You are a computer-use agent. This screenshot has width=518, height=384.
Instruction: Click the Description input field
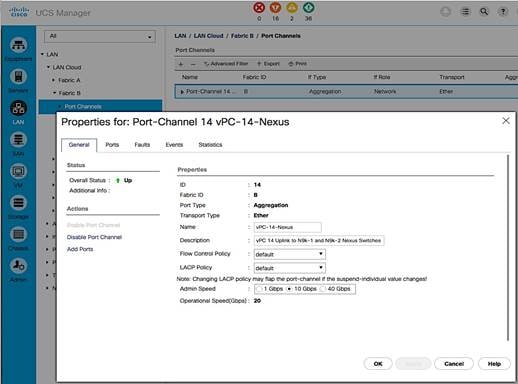click(x=319, y=241)
